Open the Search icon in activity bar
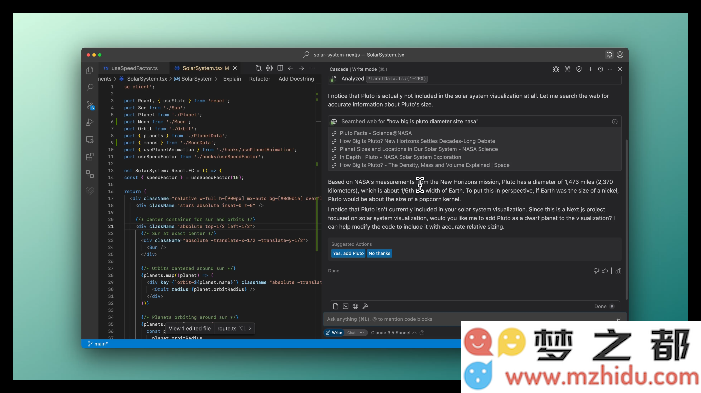The width and height of the screenshot is (701, 393). point(90,87)
